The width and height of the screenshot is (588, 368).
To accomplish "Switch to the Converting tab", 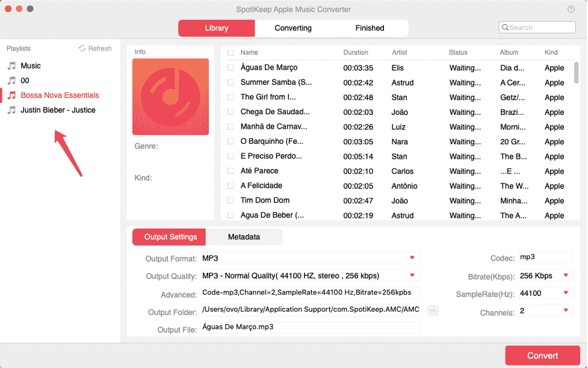I will [x=292, y=28].
